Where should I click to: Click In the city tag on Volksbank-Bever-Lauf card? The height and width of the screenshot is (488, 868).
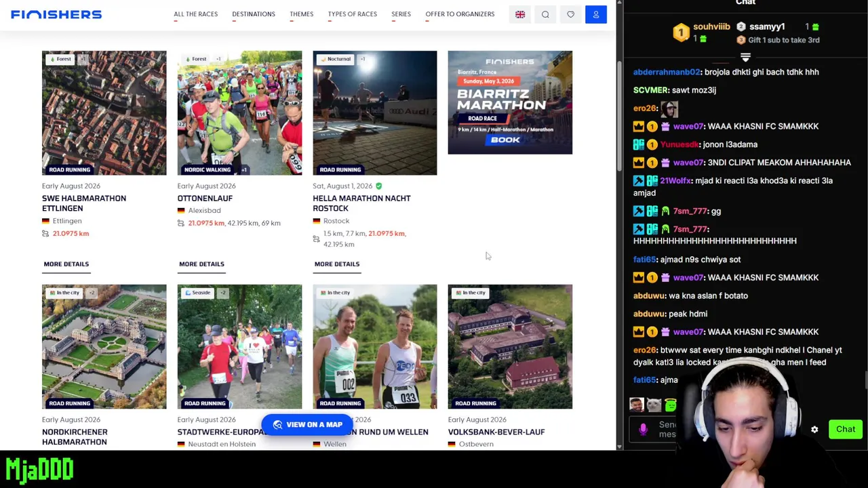click(471, 293)
